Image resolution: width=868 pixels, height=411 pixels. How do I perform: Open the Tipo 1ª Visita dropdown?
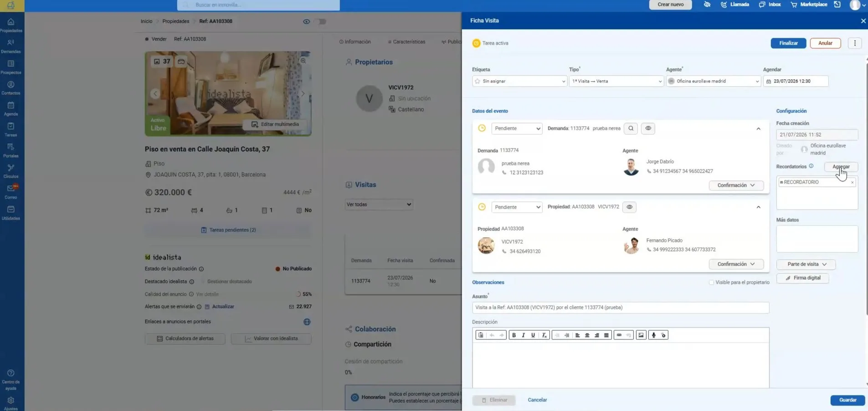616,81
